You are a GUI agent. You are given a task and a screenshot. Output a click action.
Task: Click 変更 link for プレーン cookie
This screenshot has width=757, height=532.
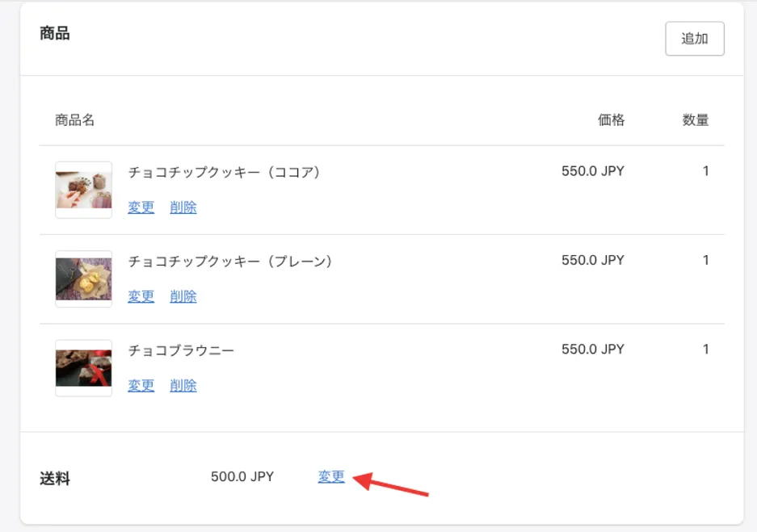pos(141,296)
